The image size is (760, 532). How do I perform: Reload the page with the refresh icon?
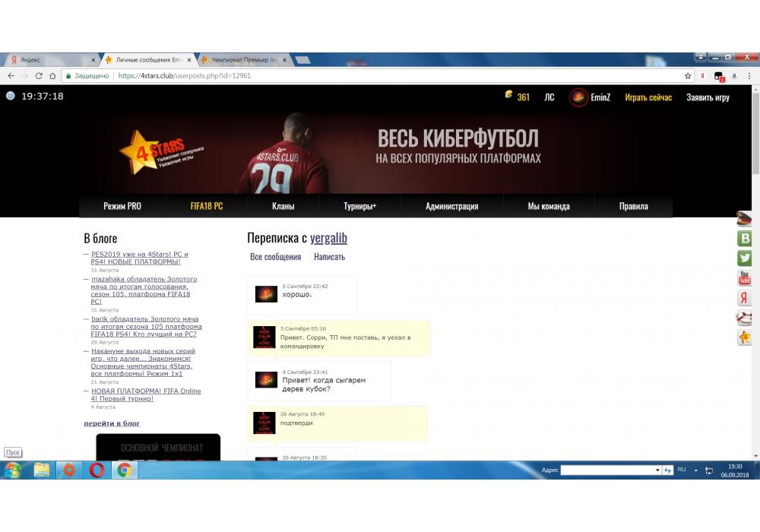39,75
